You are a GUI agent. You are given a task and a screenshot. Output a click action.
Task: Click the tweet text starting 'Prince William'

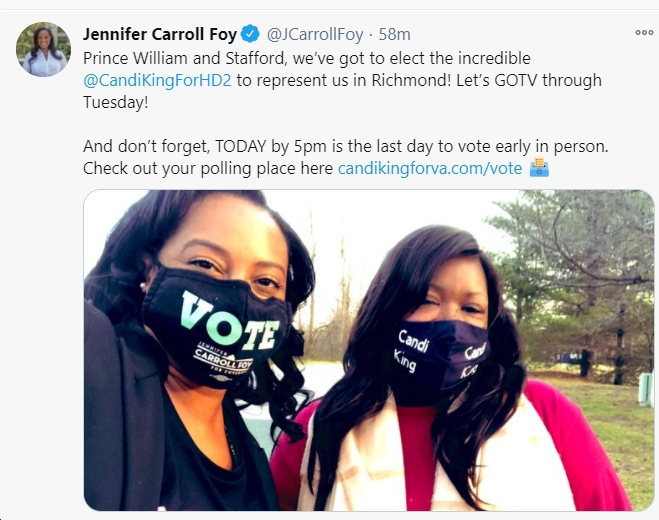(342, 80)
